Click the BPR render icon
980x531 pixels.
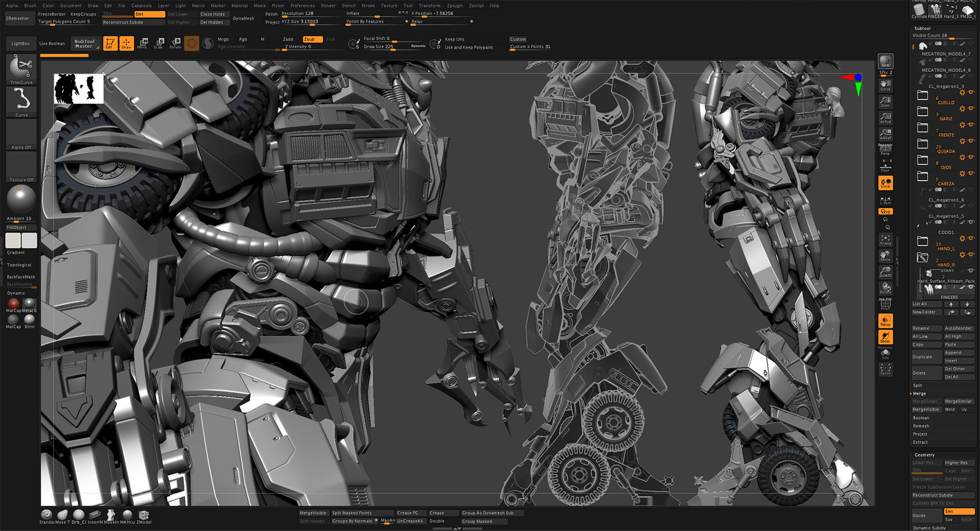point(885,61)
